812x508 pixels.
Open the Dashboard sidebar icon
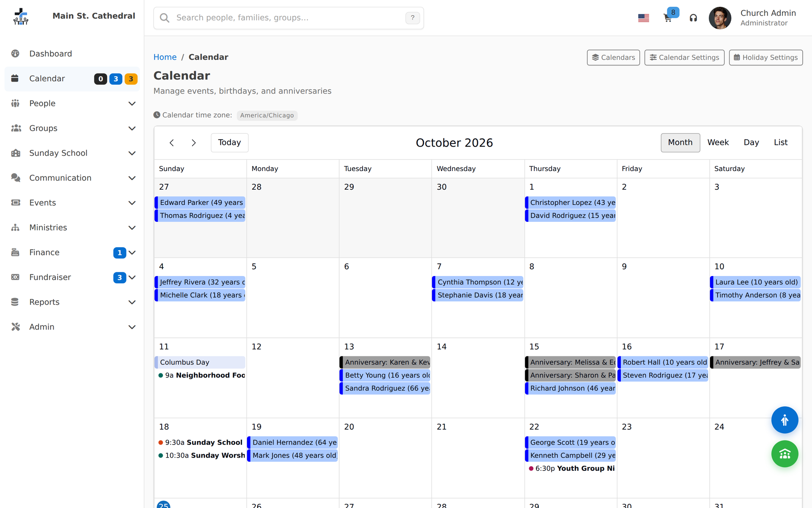(x=16, y=54)
